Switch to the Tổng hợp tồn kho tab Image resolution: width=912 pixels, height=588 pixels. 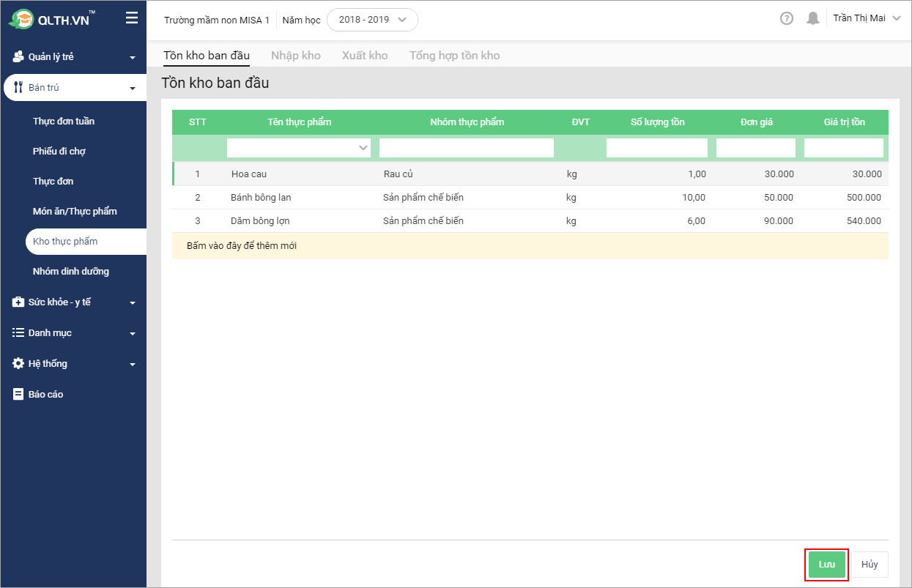454,55
